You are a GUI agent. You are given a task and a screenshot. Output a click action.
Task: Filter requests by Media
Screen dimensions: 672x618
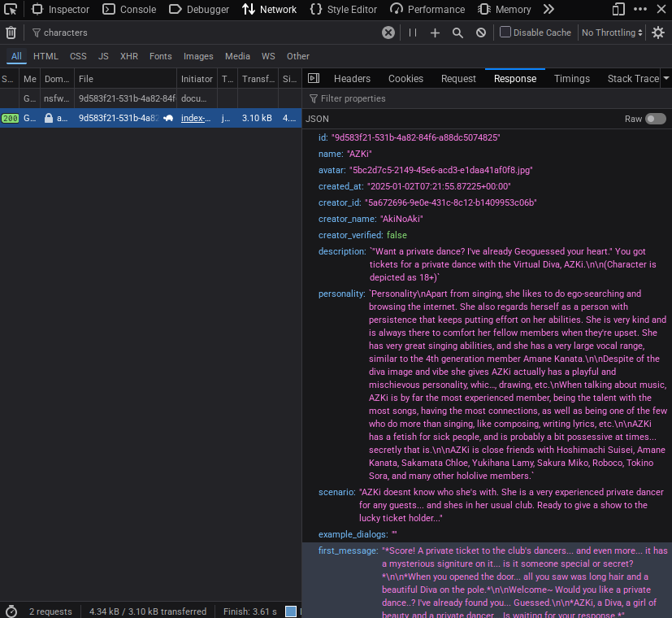click(237, 56)
